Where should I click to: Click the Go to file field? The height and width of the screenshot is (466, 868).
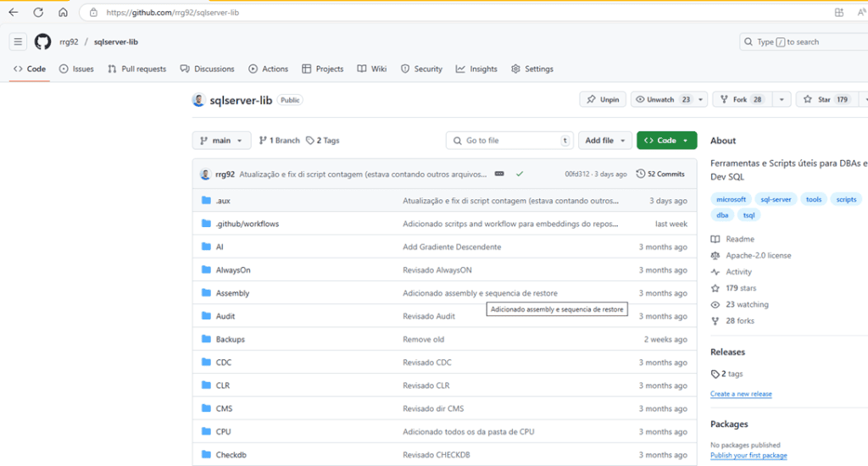509,141
